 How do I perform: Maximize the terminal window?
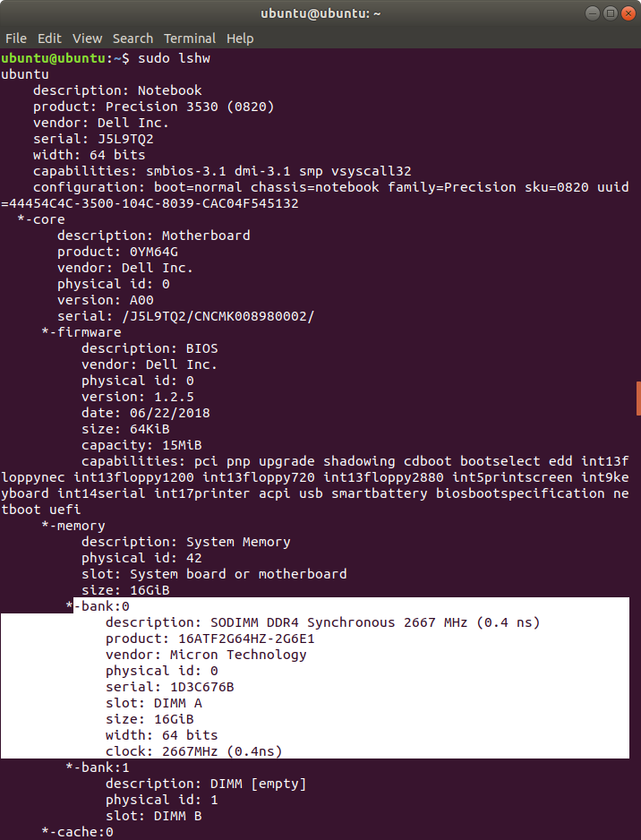pyautogui.click(x=610, y=13)
